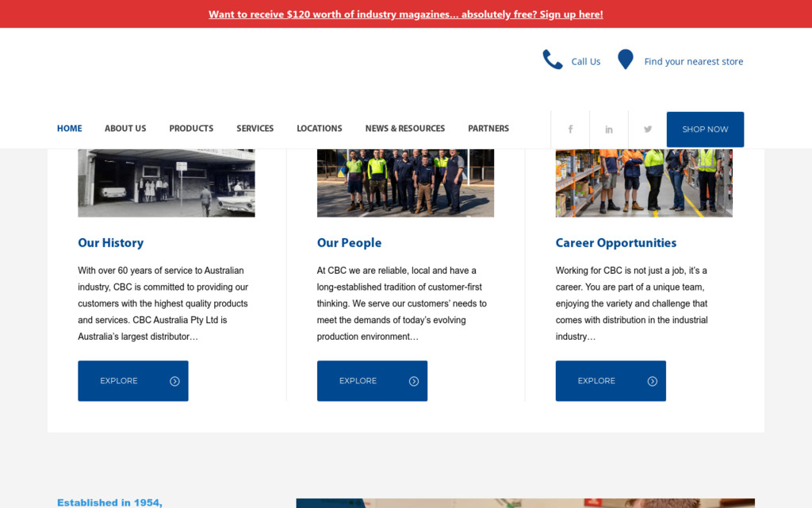Click arrow icon in Our People Explore button

pos(414,381)
